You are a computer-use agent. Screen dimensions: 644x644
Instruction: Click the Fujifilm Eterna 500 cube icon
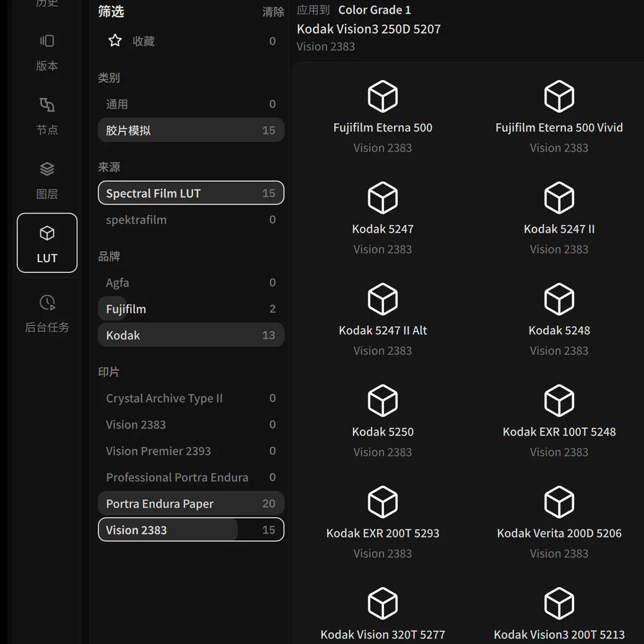(383, 96)
